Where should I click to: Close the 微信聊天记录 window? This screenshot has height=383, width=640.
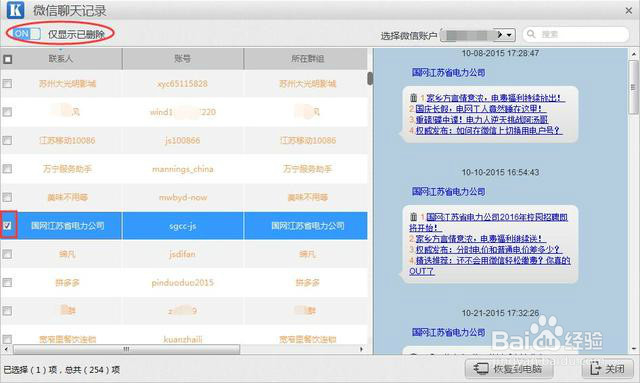pos(629,11)
